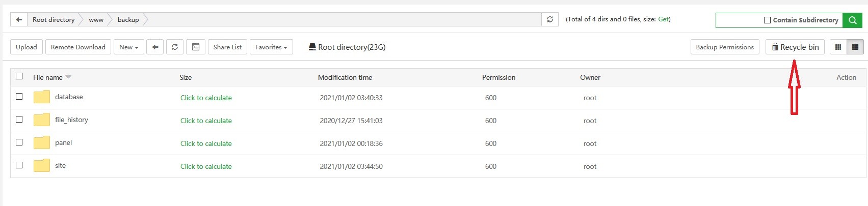Go back using the toolbar arrow button
This screenshot has height=206, width=868.
point(155,47)
